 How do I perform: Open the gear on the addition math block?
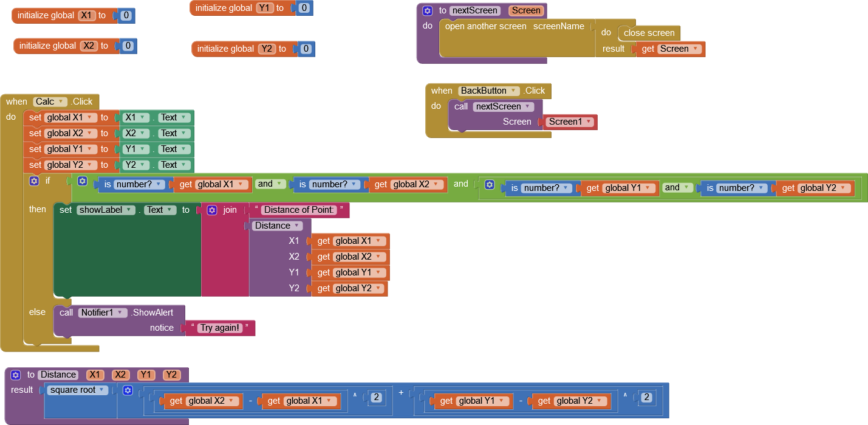(128, 390)
